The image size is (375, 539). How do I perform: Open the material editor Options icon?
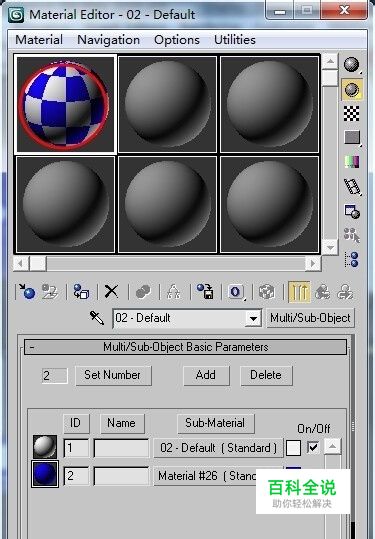tap(352, 211)
